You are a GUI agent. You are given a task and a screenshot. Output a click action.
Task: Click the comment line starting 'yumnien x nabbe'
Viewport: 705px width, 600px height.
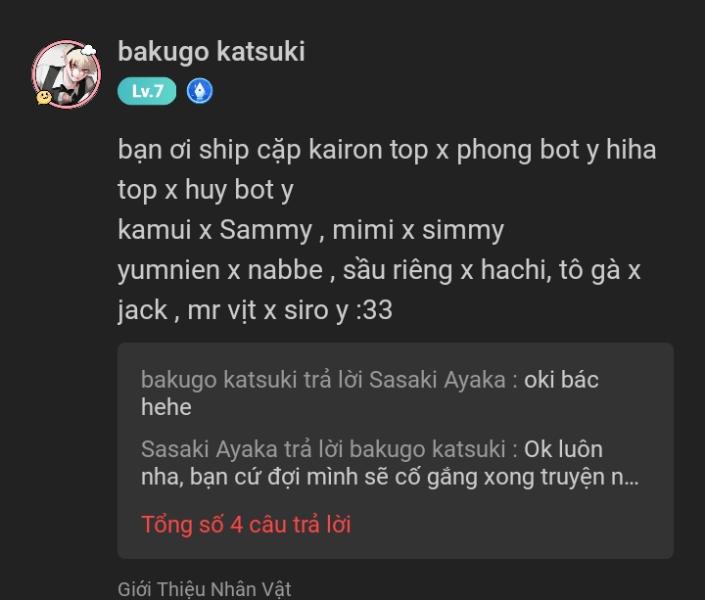(x=379, y=270)
